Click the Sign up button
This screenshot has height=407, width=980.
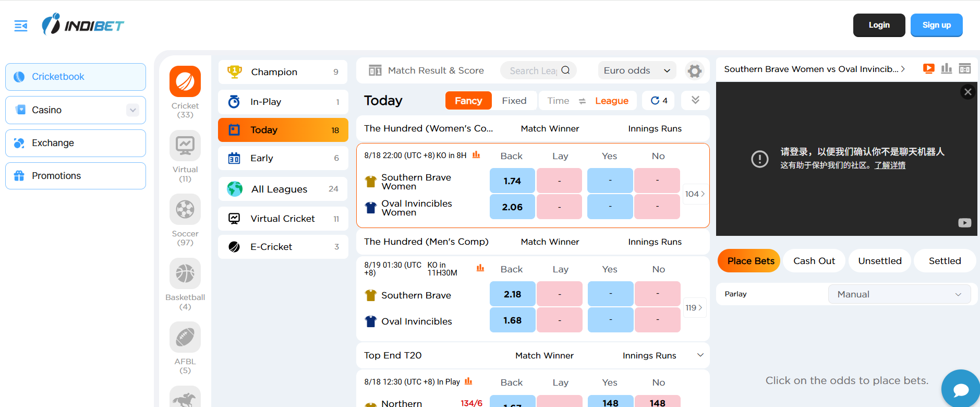point(936,25)
